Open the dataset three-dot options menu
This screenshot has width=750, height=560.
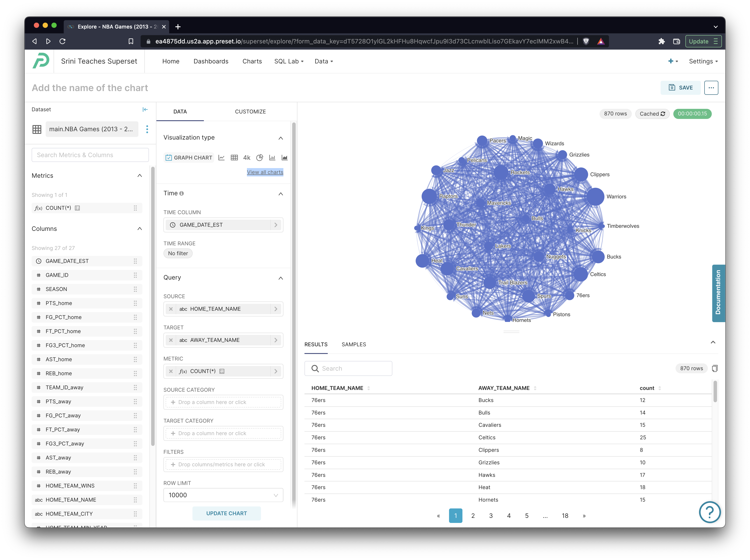pyautogui.click(x=147, y=129)
